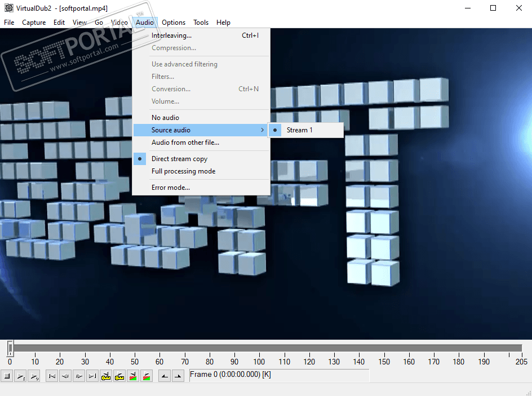Choose Stream 1 as source audio
Image resolution: width=532 pixels, height=396 pixels.
(306, 130)
